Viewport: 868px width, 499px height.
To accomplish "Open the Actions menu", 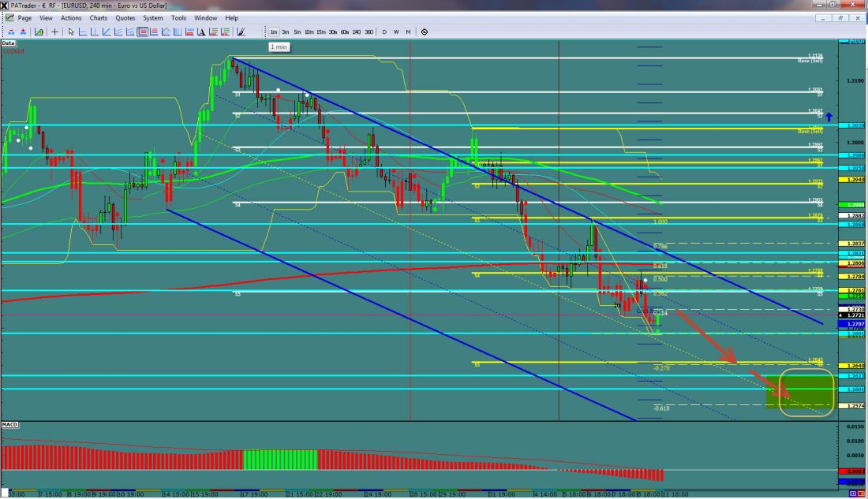I will tap(71, 17).
